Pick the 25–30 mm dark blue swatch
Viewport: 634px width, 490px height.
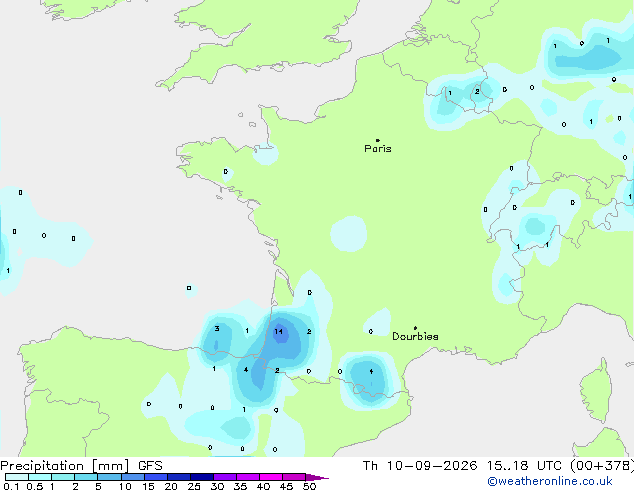pos(201,477)
